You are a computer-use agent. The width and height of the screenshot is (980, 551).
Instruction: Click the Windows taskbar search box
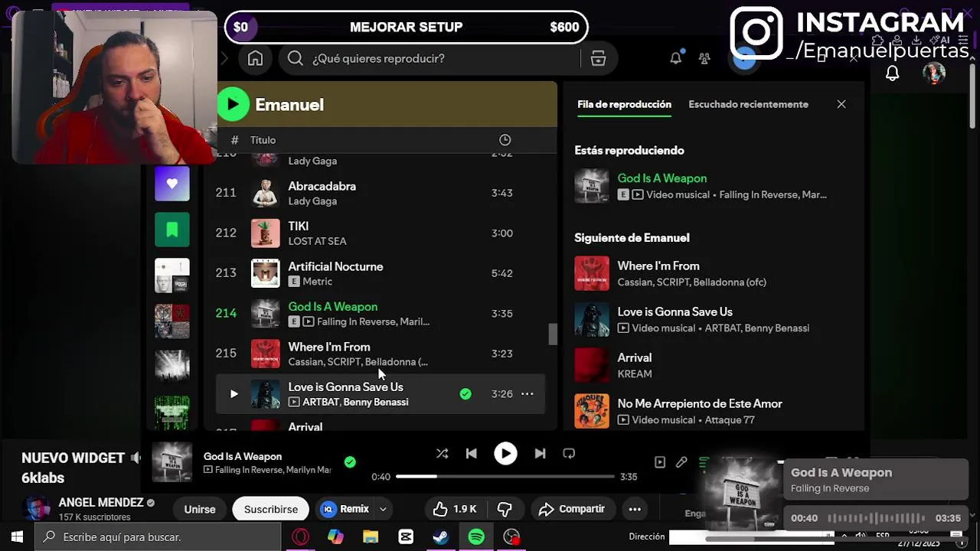157,537
